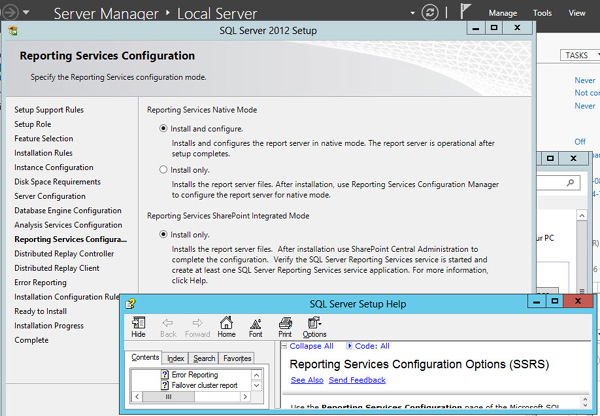Select Native Mode Install only option
The width and height of the screenshot is (600, 416).
pos(163,169)
